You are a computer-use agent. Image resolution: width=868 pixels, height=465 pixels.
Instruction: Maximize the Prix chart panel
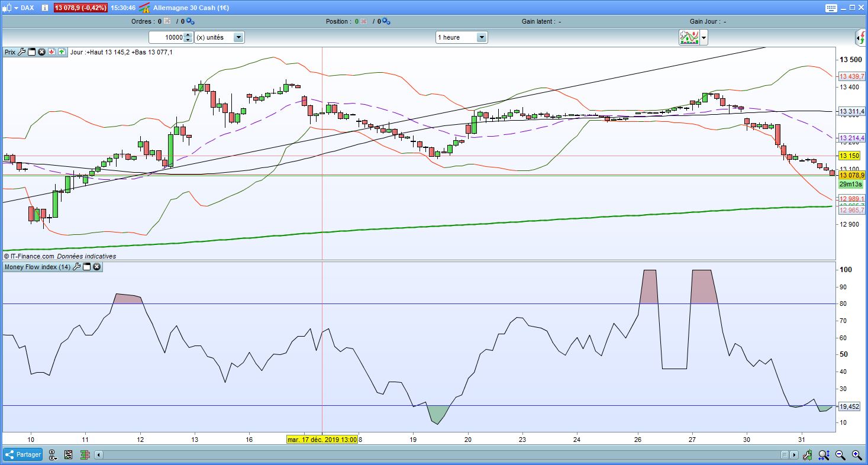(32, 52)
